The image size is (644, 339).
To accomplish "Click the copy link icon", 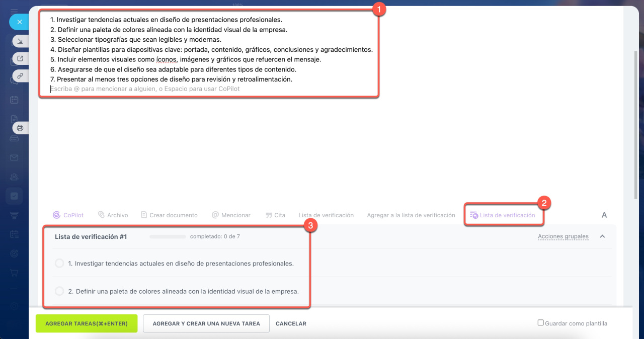I will click(20, 76).
